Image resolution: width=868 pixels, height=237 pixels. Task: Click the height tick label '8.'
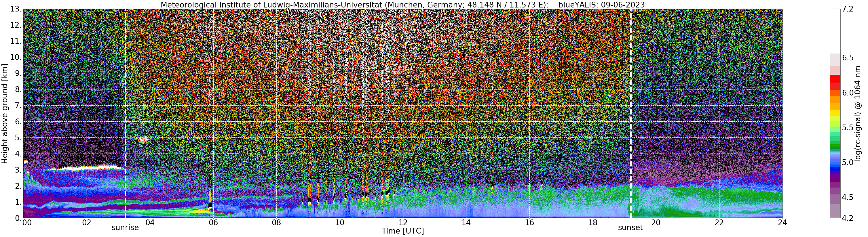coord(18,89)
